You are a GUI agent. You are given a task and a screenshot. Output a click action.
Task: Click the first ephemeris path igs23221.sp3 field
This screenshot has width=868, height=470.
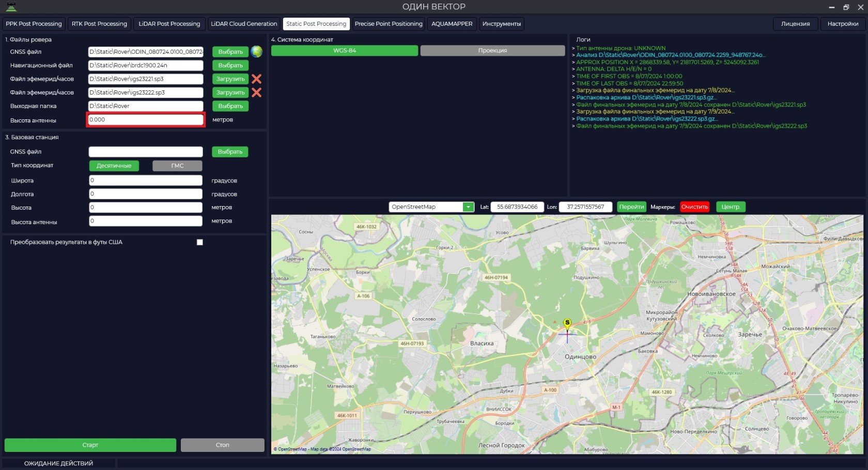coord(146,79)
